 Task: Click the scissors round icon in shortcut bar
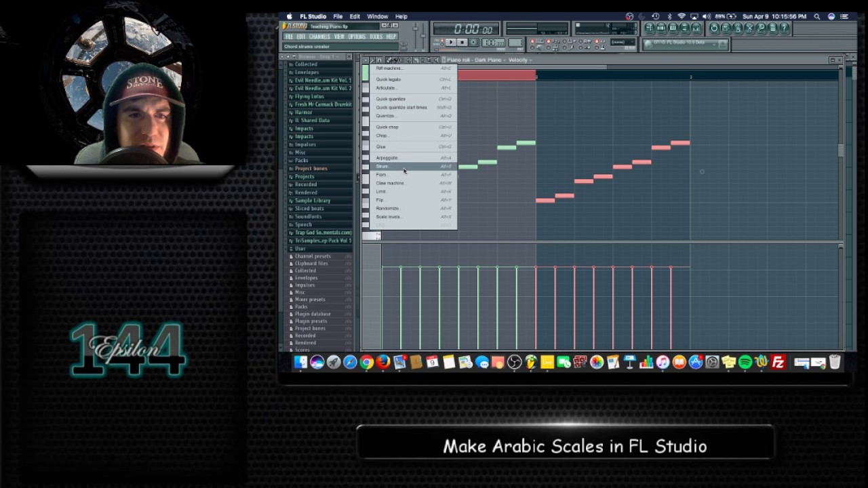pos(749,28)
